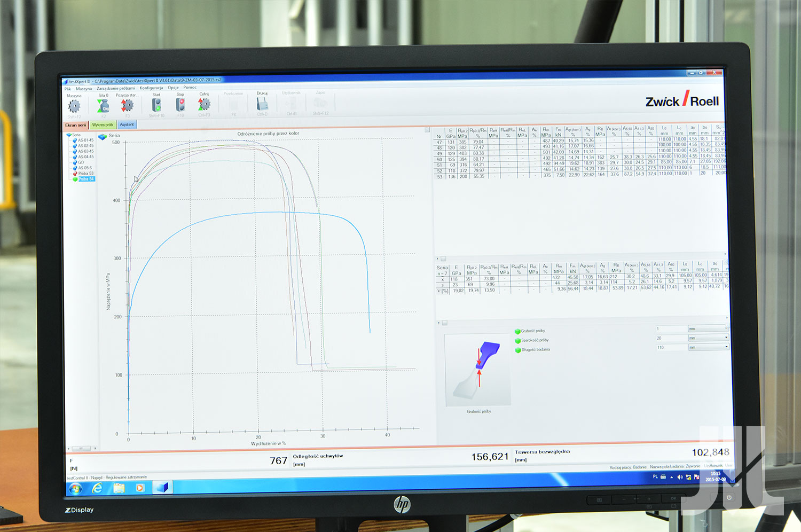Select specimen AS-03-45 in the tree
The image size is (801, 532).
click(85, 151)
